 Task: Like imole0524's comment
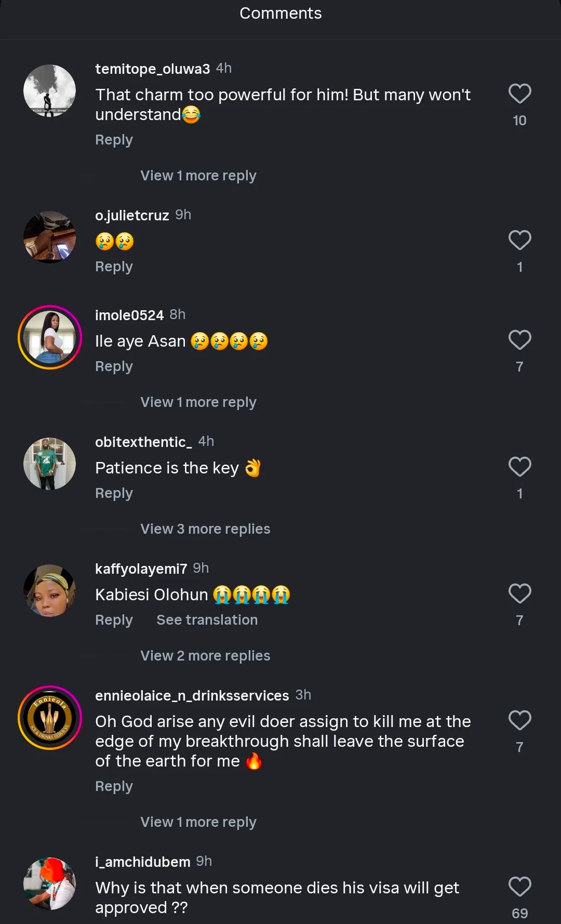[x=519, y=340]
